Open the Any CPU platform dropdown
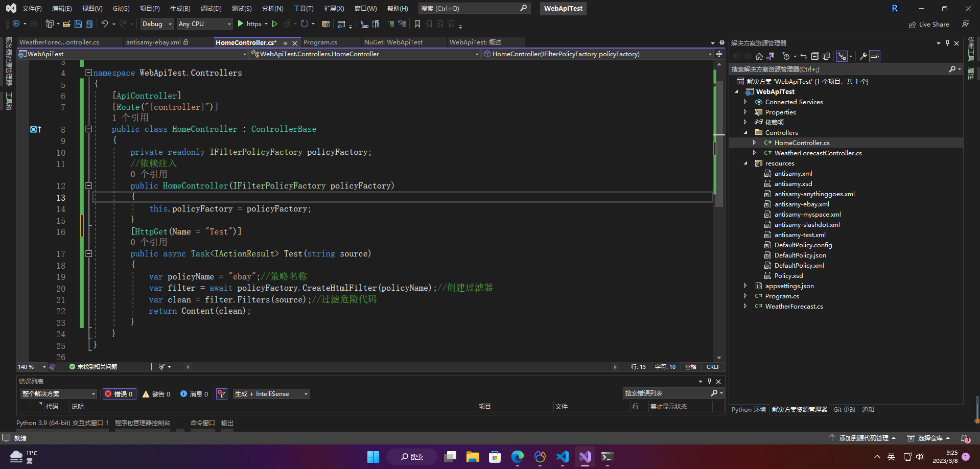980x469 pixels. tap(204, 24)
